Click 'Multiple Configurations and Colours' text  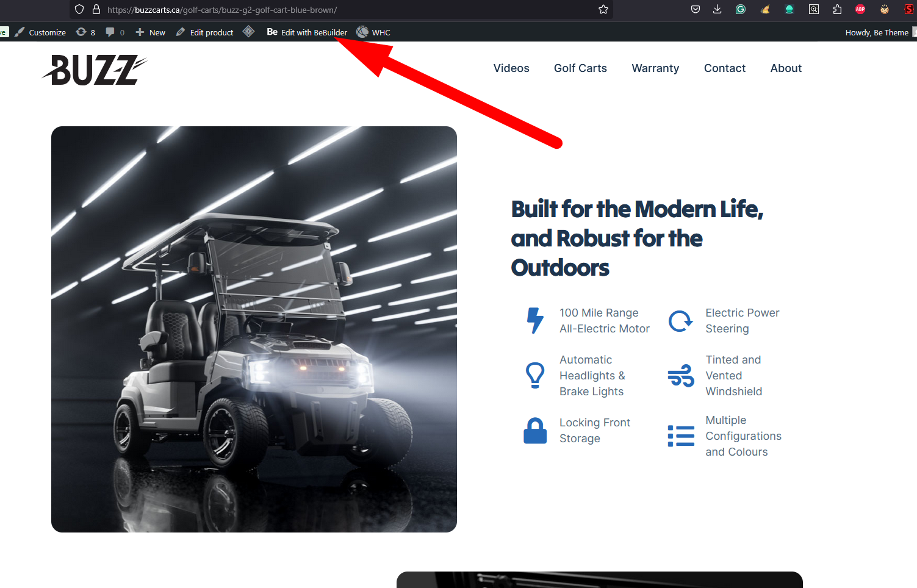(x=743, y=436)
